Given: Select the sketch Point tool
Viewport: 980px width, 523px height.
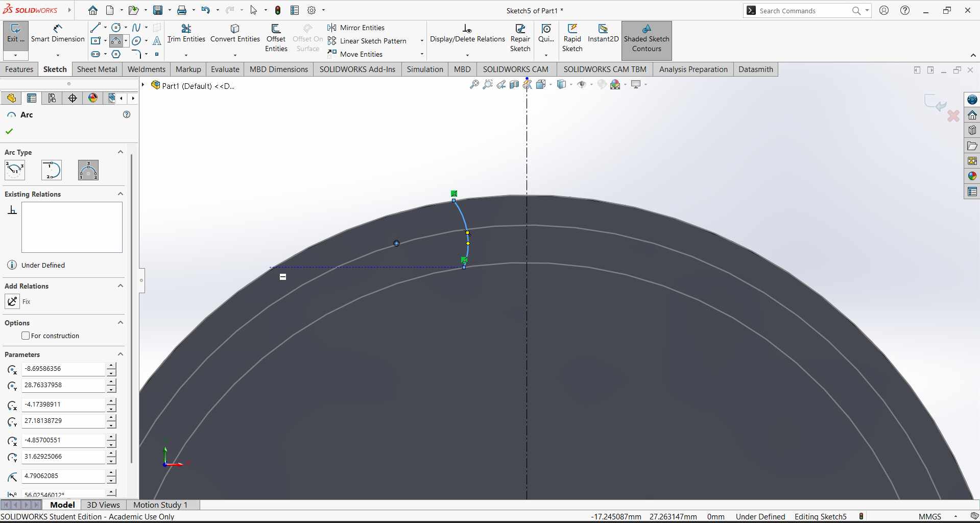Looking at the screenshot, I should coord(157,54).
